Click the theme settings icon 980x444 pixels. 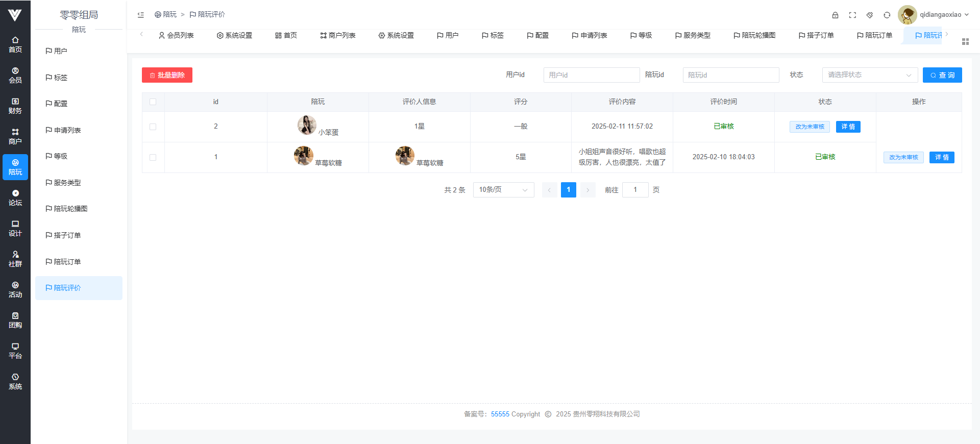coord(870,15)
